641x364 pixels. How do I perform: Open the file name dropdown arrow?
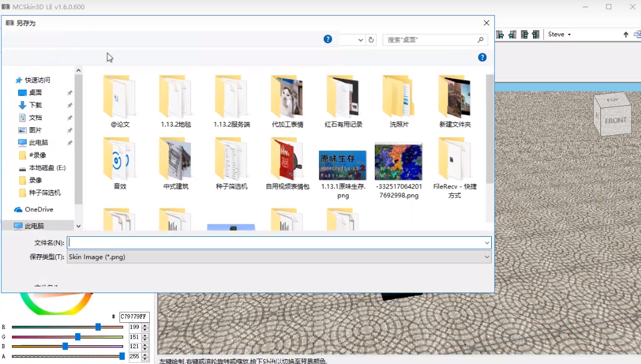(486, 243)
